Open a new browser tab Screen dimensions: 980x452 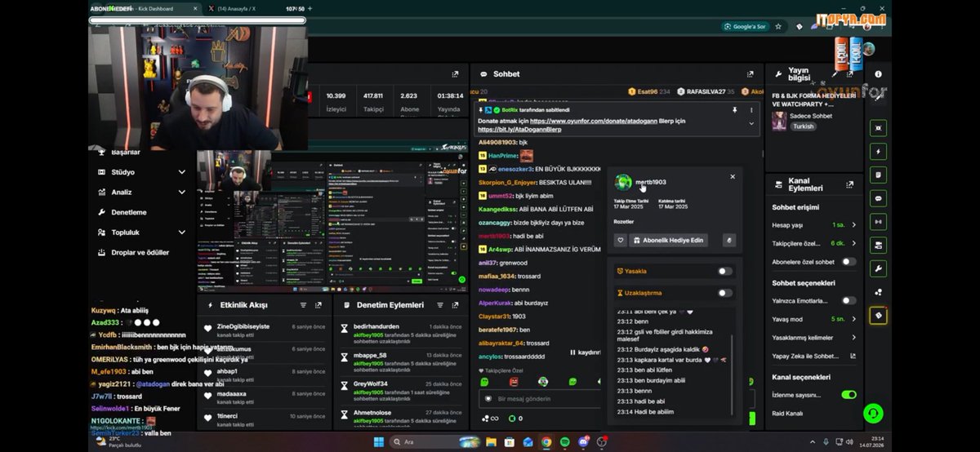coord(310,8)
